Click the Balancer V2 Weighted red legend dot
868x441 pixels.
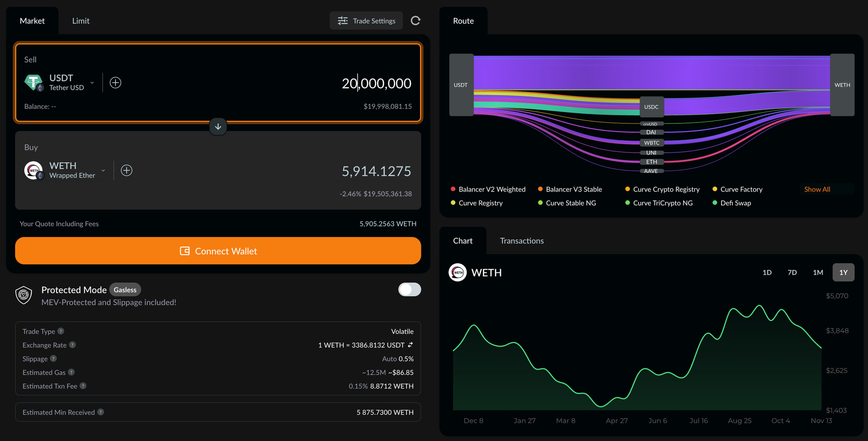click(x=453, y=189)
